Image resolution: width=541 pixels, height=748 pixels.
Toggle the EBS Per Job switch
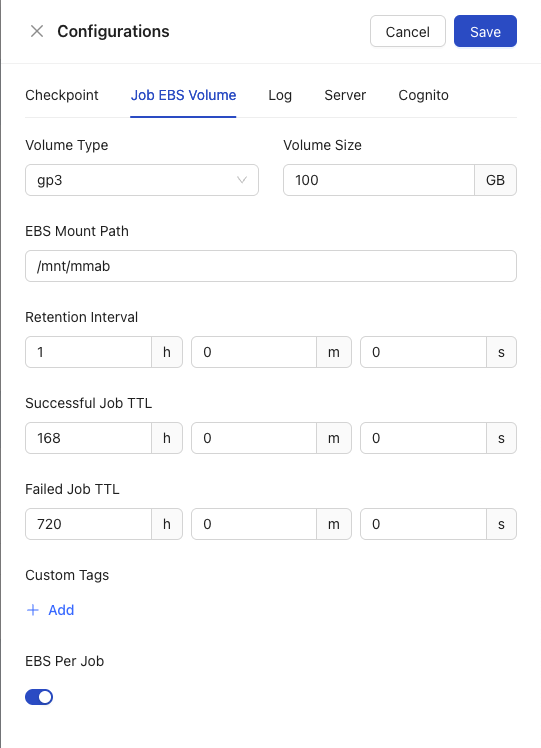tap(39, 697)
